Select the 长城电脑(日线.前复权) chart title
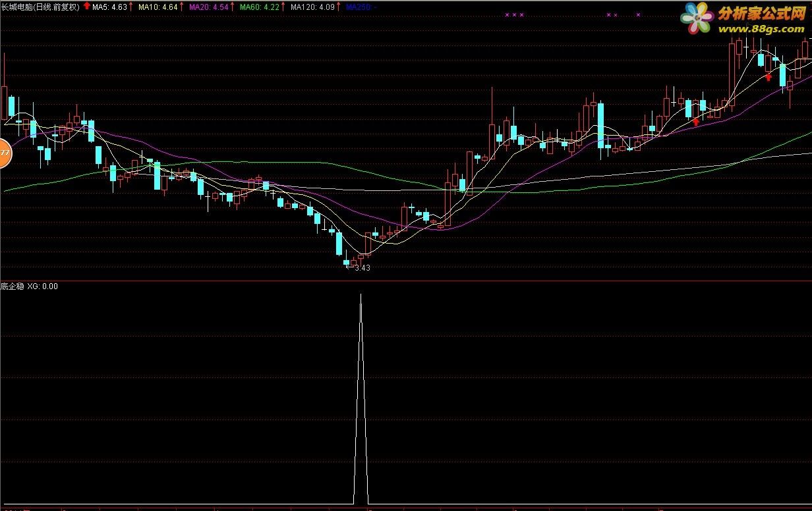 pyautogui.click(x=41, y=7)
